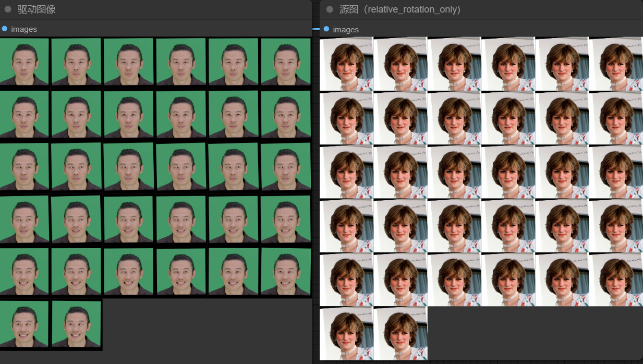Image resolution: width=643 pixels, height=364 pixels.
Task: Open the first thumbnail in 源图 top row
Action: (x=346, y=64)
